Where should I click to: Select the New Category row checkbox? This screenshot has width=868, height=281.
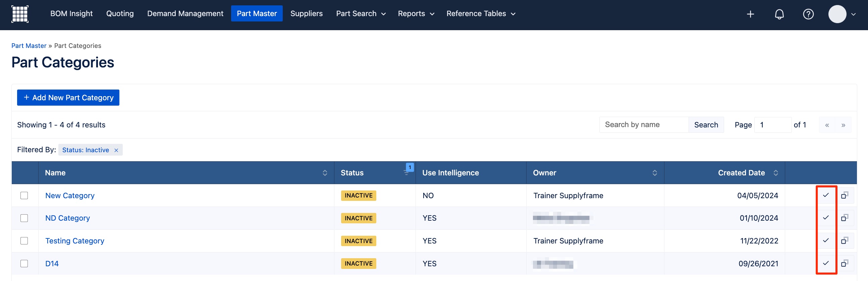click(x=24, y=195)
